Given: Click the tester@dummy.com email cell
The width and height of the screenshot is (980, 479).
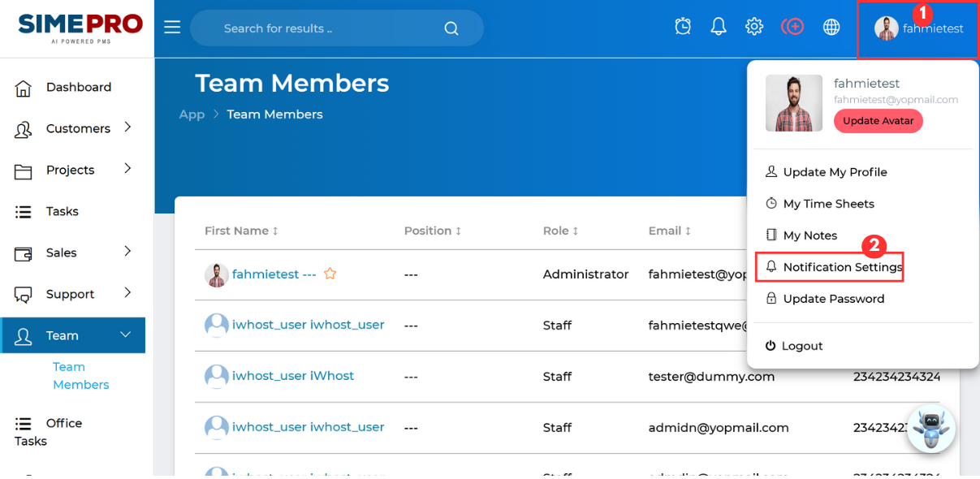Looking at the screenshot, I should pyautogui.click(x=711, y=377).
